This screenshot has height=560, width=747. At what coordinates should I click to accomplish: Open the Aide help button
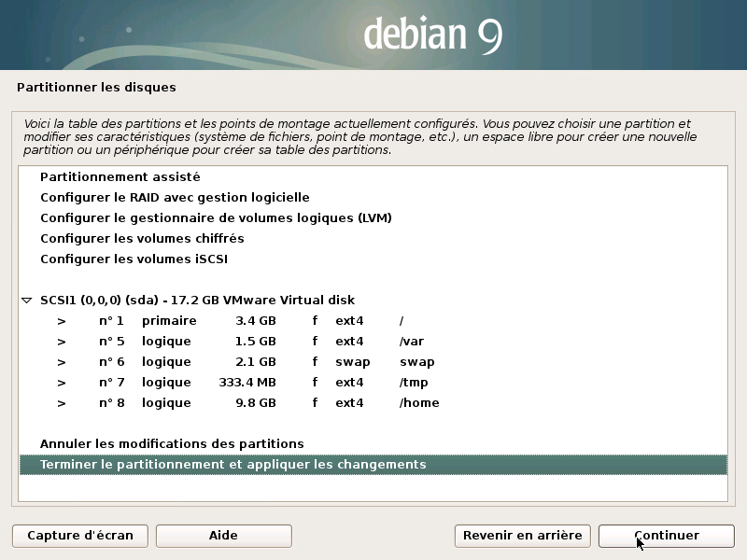(x=223, y=536)
